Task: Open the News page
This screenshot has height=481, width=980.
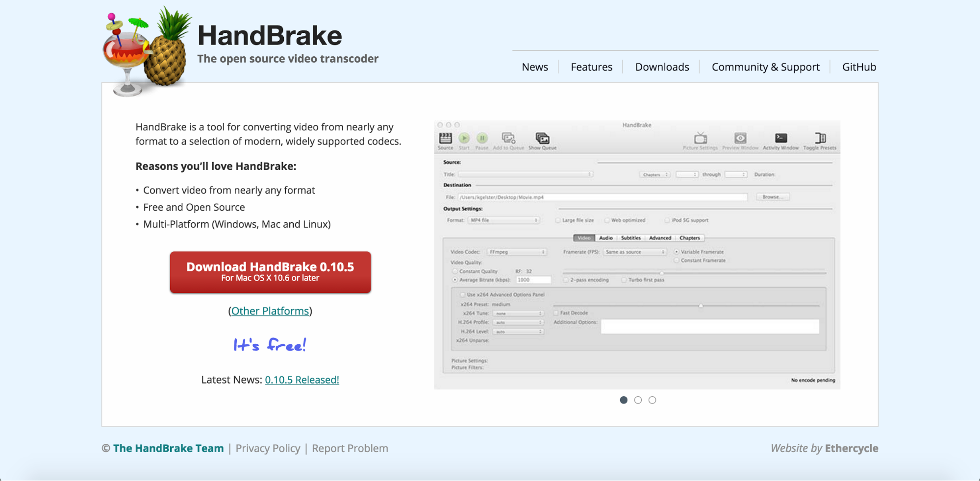Action: [x=535, y=67]
